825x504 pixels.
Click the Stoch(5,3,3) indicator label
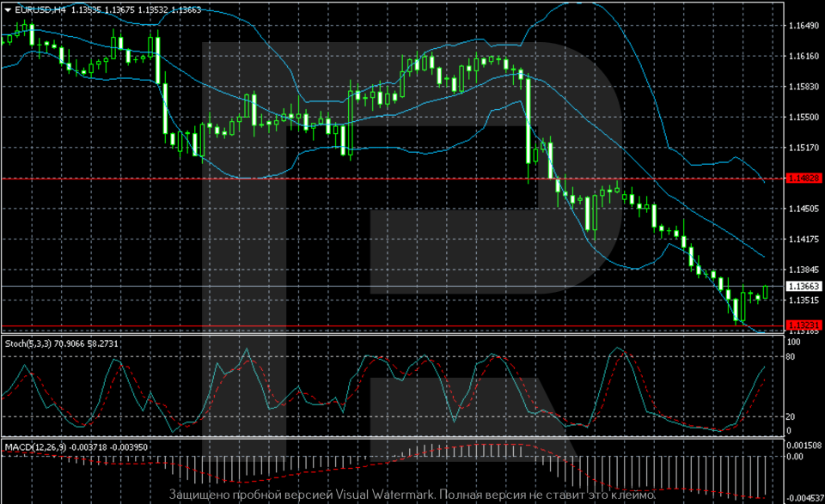tap(27, 343)
